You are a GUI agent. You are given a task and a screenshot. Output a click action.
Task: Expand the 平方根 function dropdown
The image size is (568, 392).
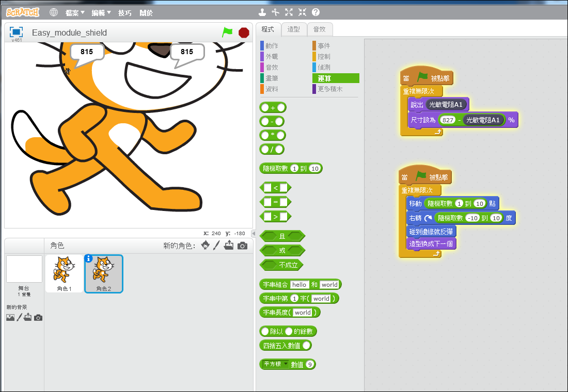tap(286, 364)
